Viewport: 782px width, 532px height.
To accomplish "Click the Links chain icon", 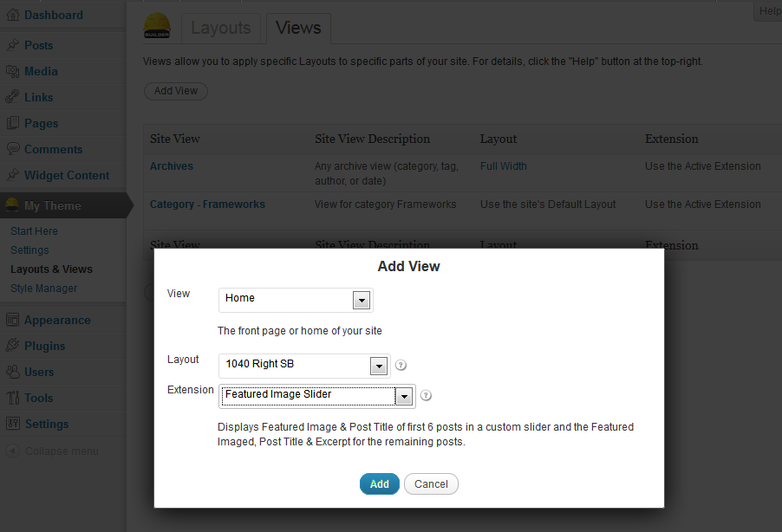I will [12, 97].
